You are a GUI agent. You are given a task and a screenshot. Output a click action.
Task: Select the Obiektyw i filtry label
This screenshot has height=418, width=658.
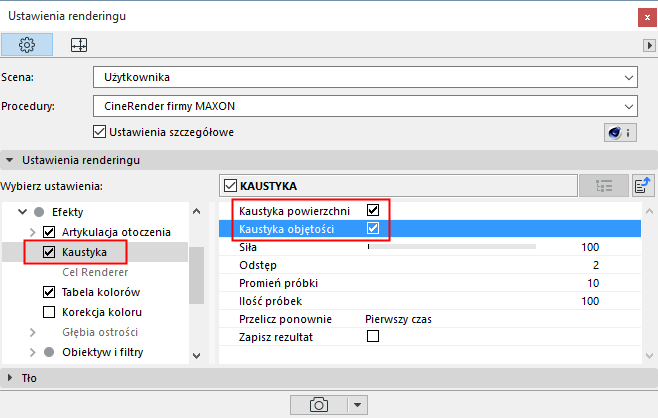click(x=103, y=352)
